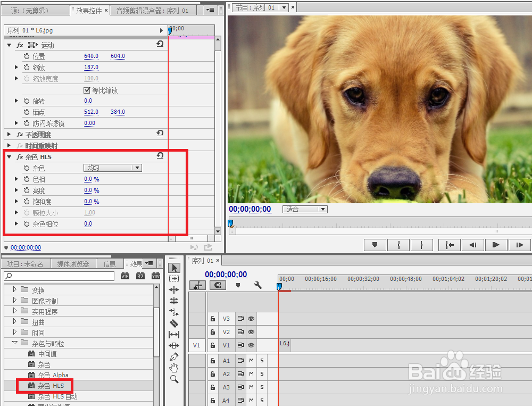Expand the 图像控制 effects folder
This screenshot has width=532, height=407.
14,300
